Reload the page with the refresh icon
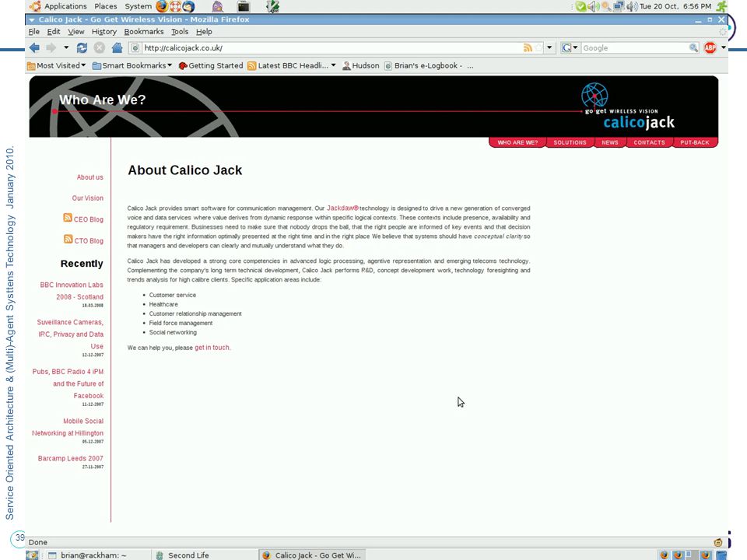The height and width of the screenshot is (560, 747). pos(82,47)
